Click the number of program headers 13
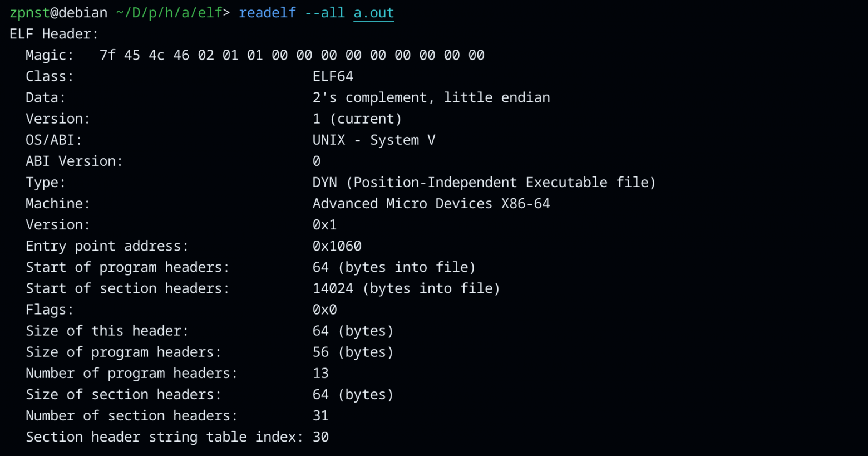This screenshot has height=456, width=868. 320,373
